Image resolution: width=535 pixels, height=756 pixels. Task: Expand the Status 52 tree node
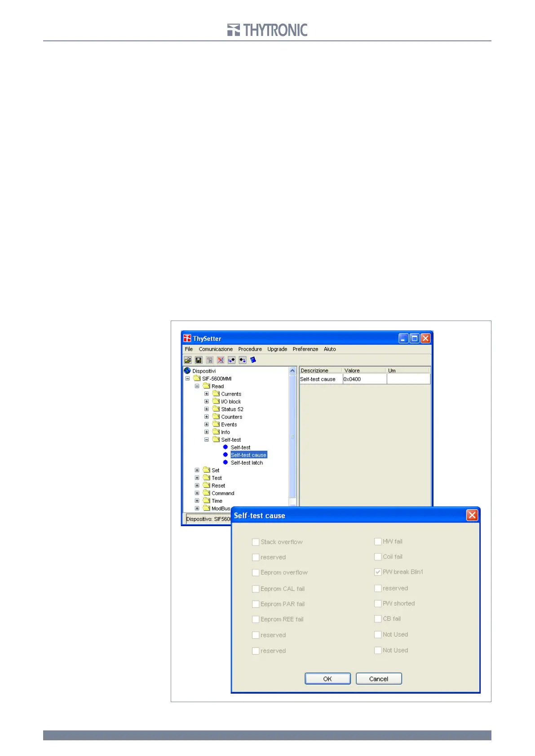[207, 409]
